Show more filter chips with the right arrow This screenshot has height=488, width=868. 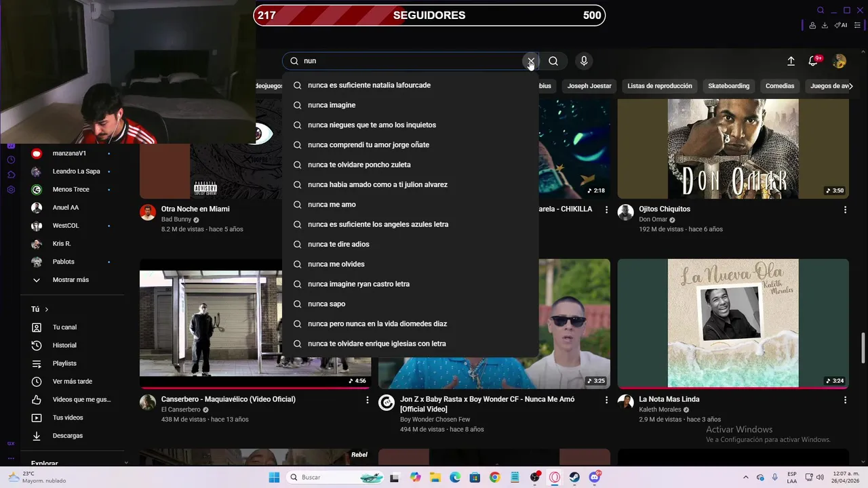(x=851, y=86)
